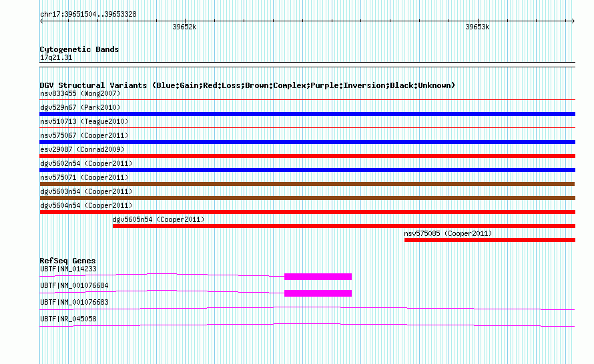
Task: Click the UBTF|NM_001076684 gene label
Action: 74,286
